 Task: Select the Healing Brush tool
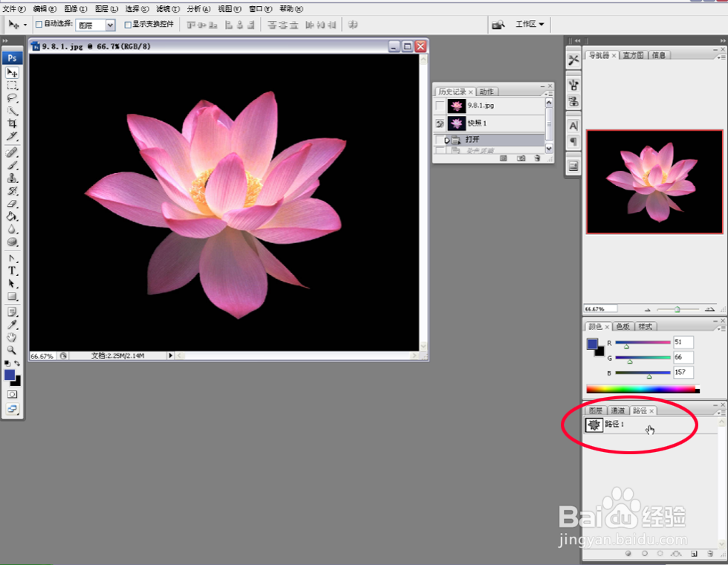(12, 152)
